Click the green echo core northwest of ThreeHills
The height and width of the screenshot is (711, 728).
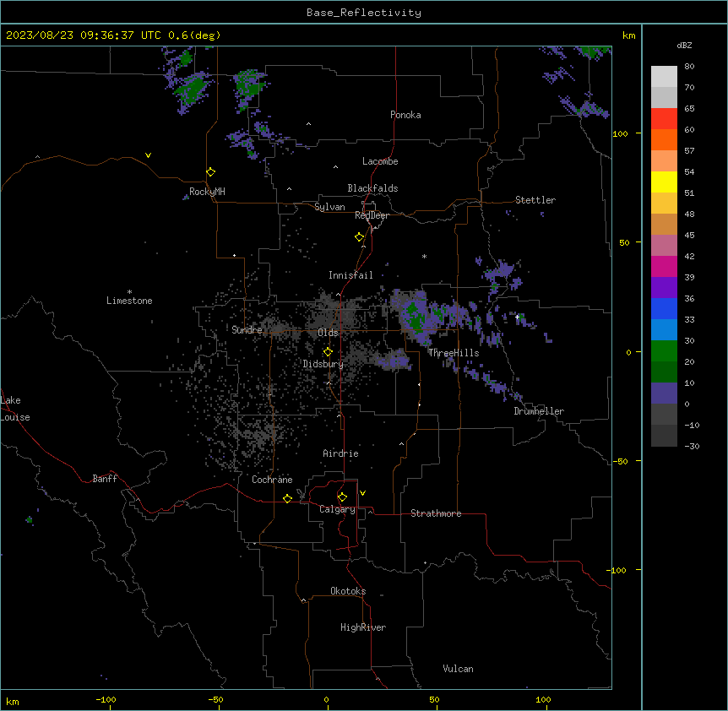415,316
